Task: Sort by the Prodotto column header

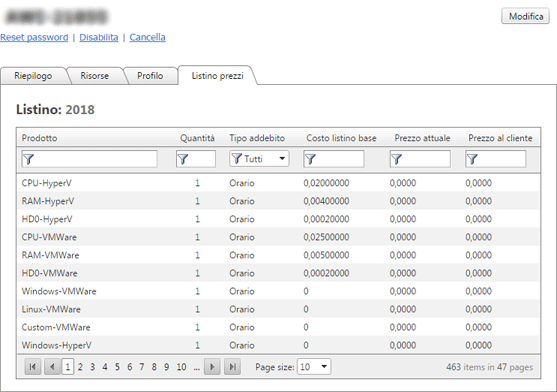Action: pyautogui.click(x=39, y=138)
